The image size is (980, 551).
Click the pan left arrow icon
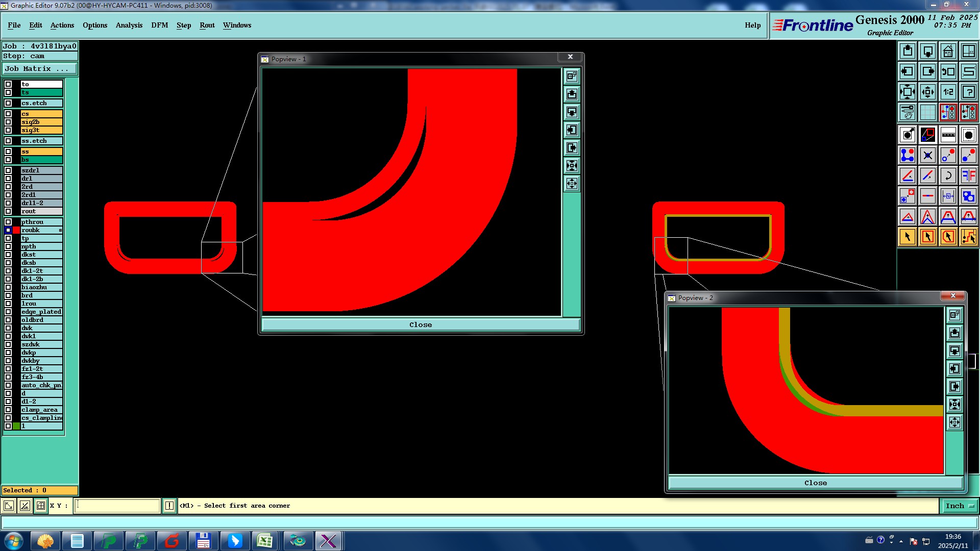907,71
